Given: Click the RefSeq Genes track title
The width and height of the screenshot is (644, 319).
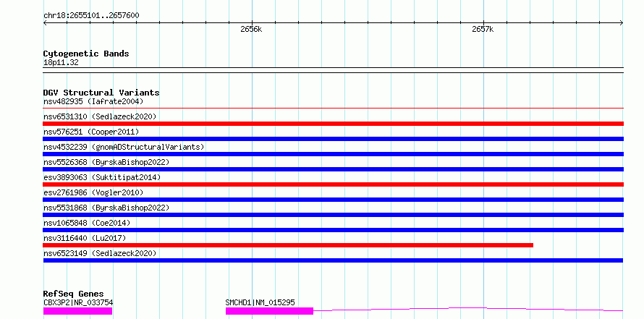Looking at the screenshot, I should [x=73, y=294].
